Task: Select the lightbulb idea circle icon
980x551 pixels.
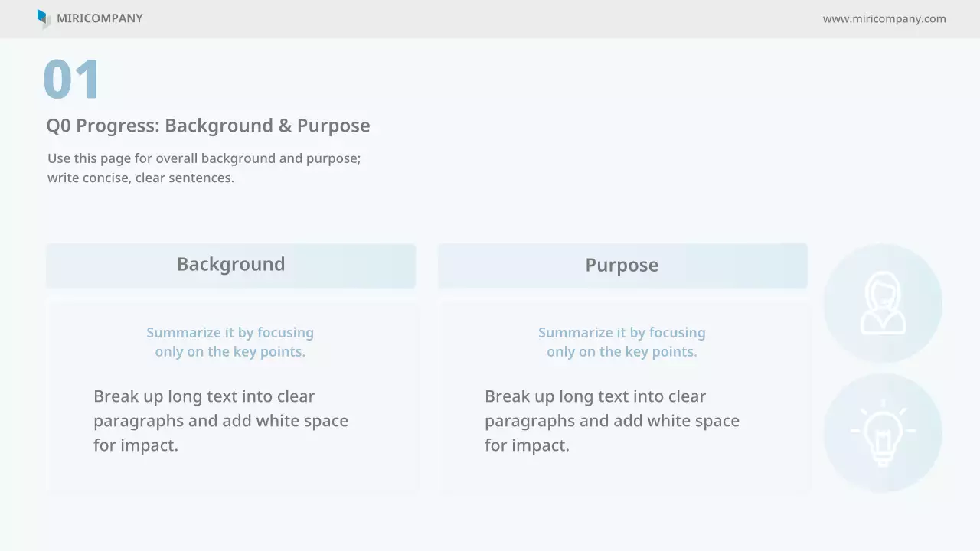Action: pos(883,432)
